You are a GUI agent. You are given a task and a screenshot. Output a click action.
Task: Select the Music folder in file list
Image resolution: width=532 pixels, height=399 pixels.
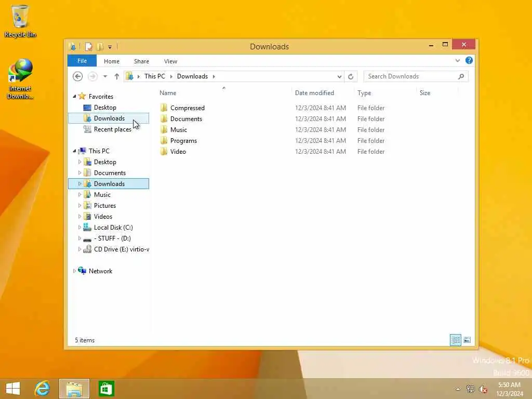pyautogui.click(x=179, y=129)
